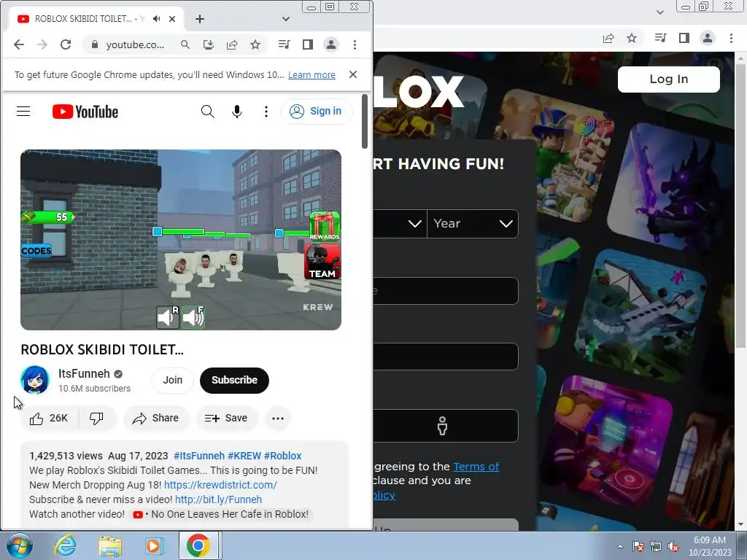
Task: Click Log In on Roblox page
Action: tap(668, 79)
